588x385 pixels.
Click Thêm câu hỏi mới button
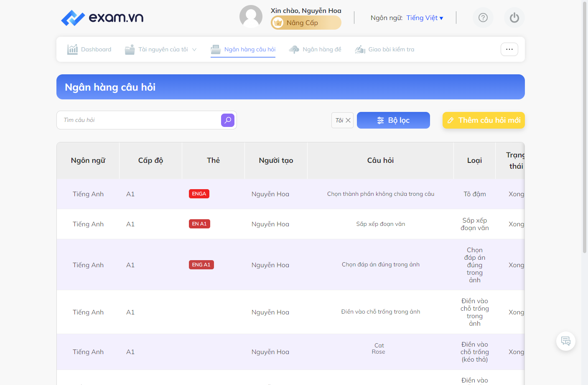pyautogui.click(x=484, y=120)
